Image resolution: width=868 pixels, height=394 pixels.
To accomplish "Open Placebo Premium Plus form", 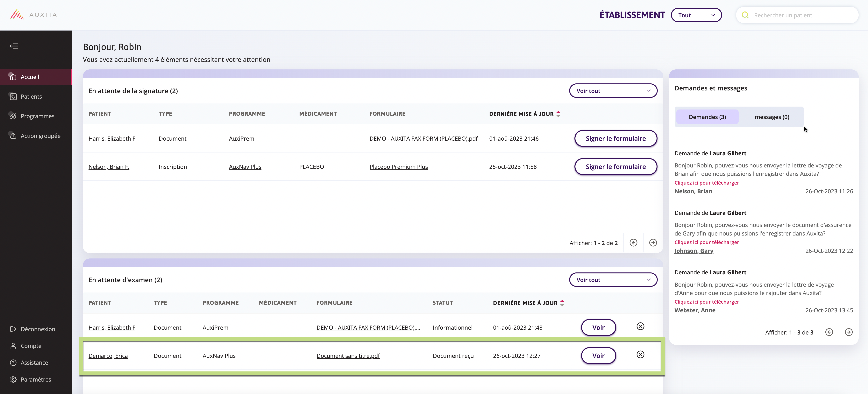I will (399, 167).
